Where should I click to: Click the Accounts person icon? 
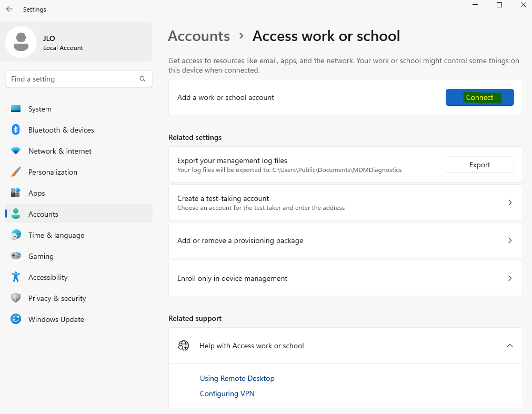pos(16,214)
